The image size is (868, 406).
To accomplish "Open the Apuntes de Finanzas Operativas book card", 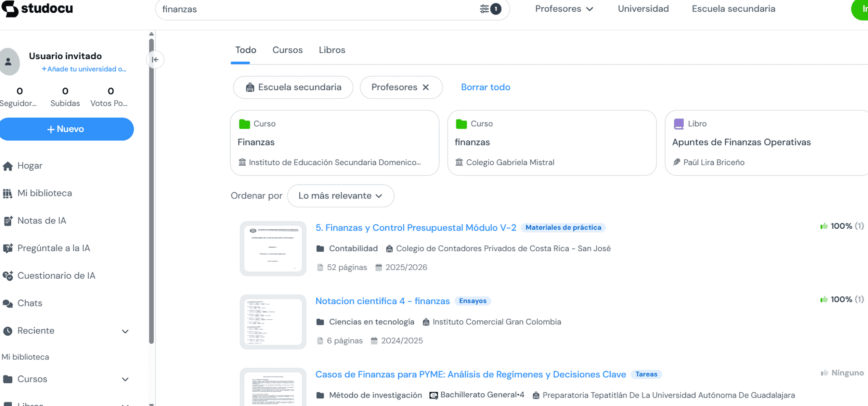I will [x=766, y=143].
